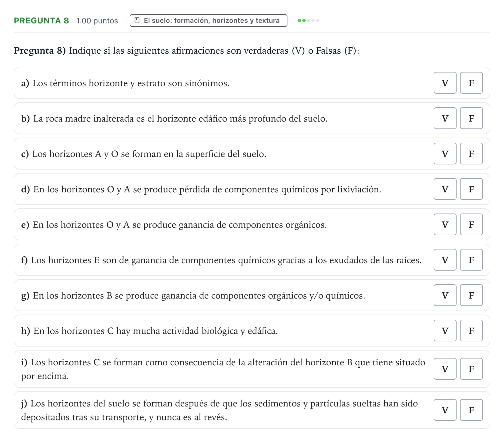
Task: Select F for h) actividad biológica statement
Action: 471,331
